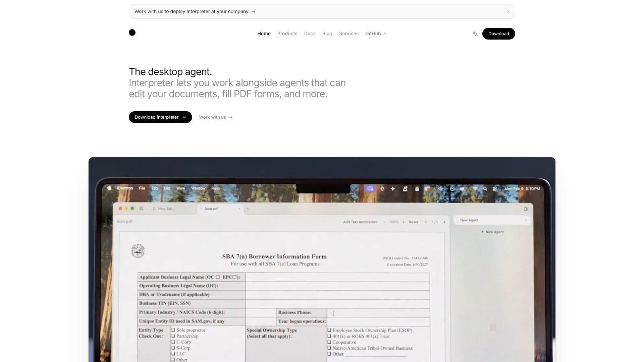Zoom out PDF with minus icon

pos(384,222)
